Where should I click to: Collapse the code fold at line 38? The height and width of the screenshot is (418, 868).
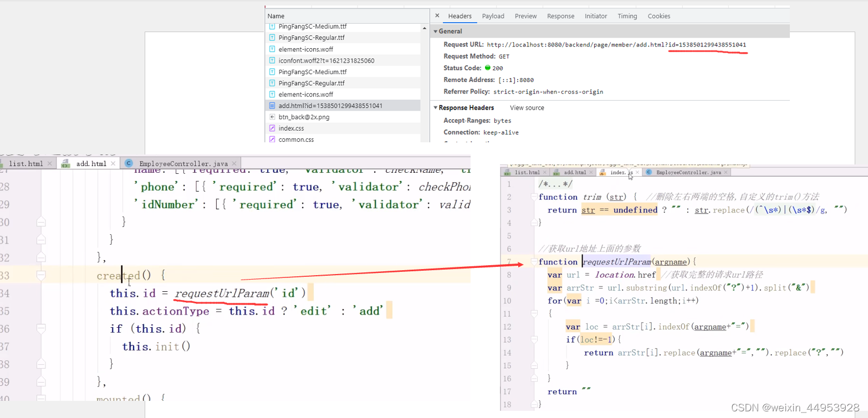[x=40, y=364]
